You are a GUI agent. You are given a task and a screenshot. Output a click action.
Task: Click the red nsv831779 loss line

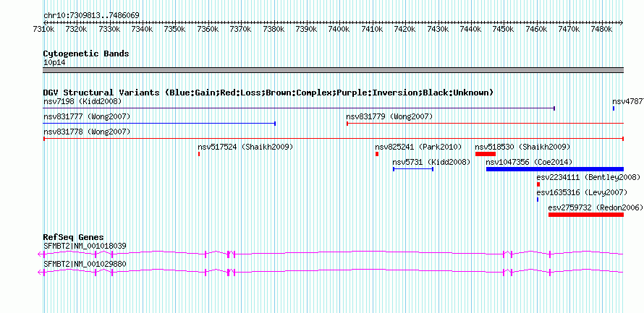coord(485,124)
